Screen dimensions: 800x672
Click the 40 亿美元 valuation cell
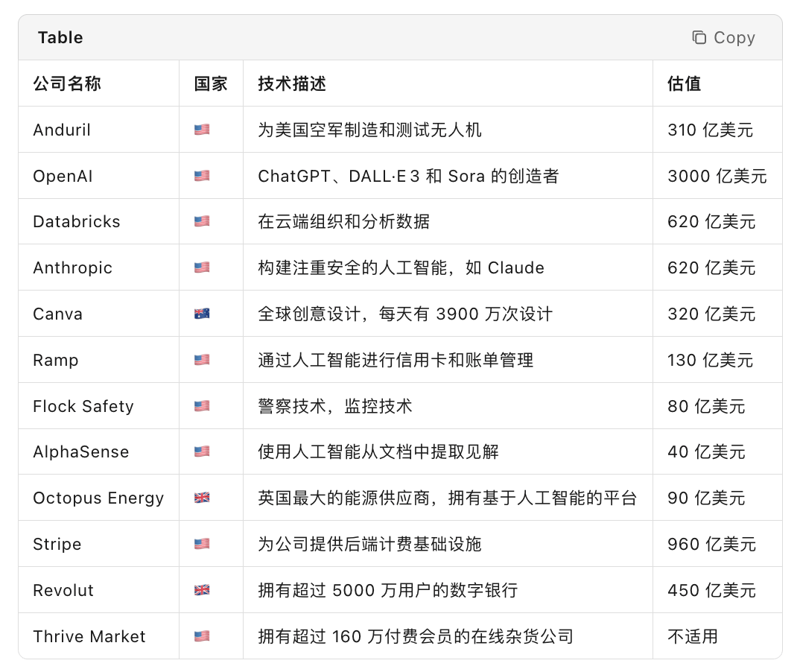pyautogui.click(x=717, y=451)
